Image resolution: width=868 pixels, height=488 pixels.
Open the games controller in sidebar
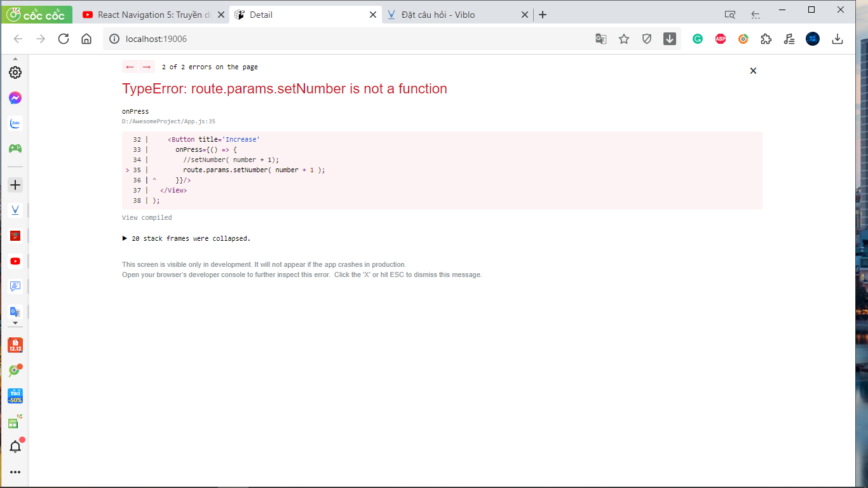pos(15,148)
